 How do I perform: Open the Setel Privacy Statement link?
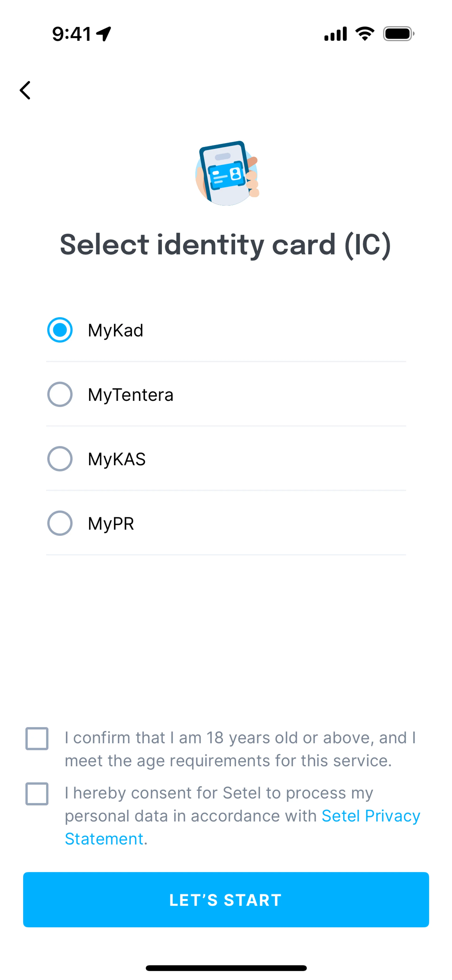[x=371, y=816]
